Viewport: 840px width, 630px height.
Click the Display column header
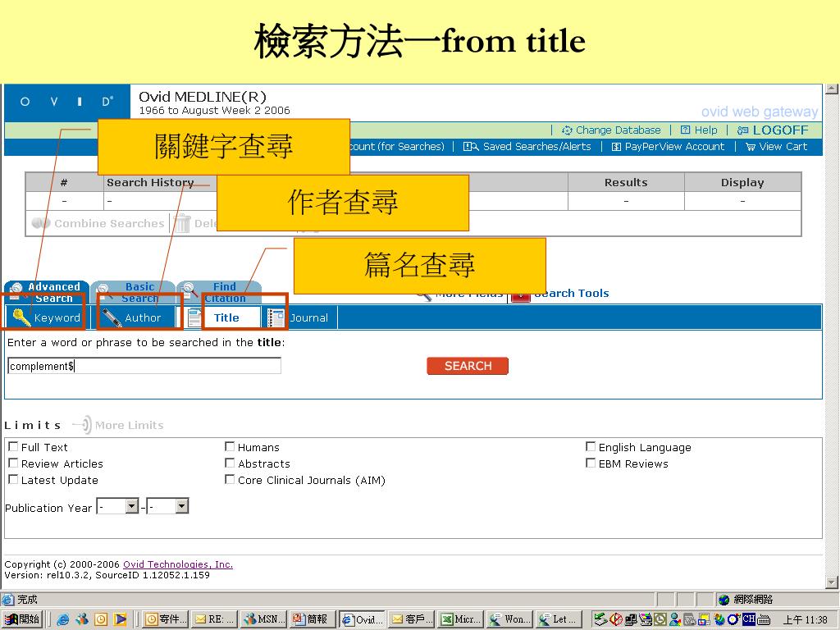click(742, 182)
